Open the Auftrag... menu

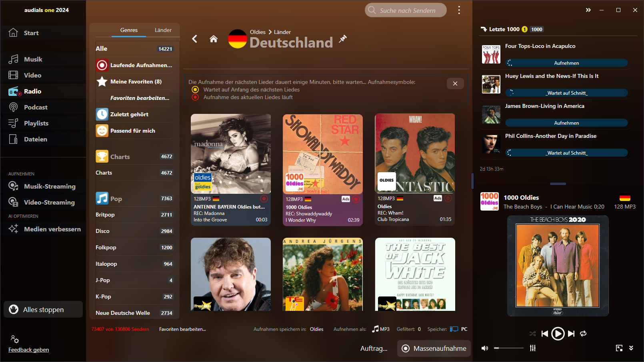pyautogui.click(x=374, y=348)
